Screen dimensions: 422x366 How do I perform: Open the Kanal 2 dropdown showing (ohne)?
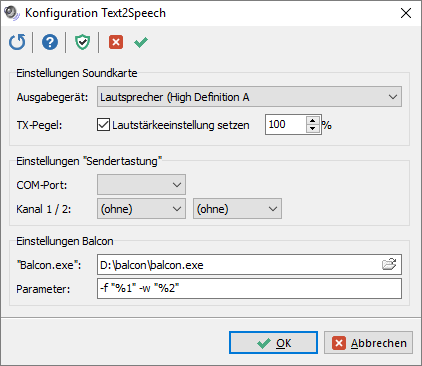click(237, 209)
